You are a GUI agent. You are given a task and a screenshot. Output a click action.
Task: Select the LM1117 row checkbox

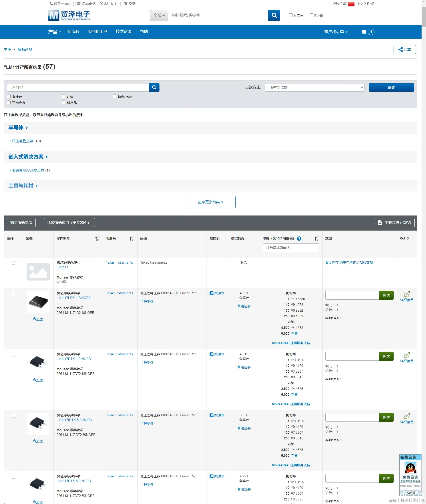click(x=14, y=263)
